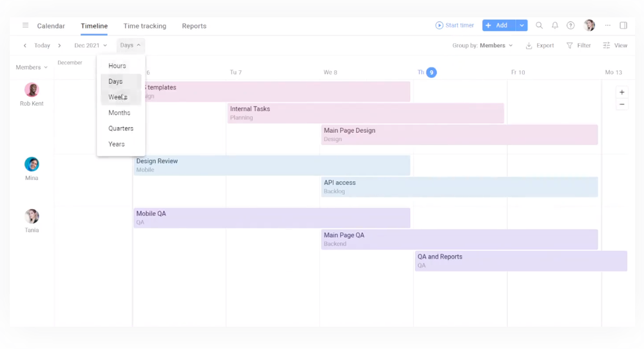Go to next period arrow

(x=59, y=46)
